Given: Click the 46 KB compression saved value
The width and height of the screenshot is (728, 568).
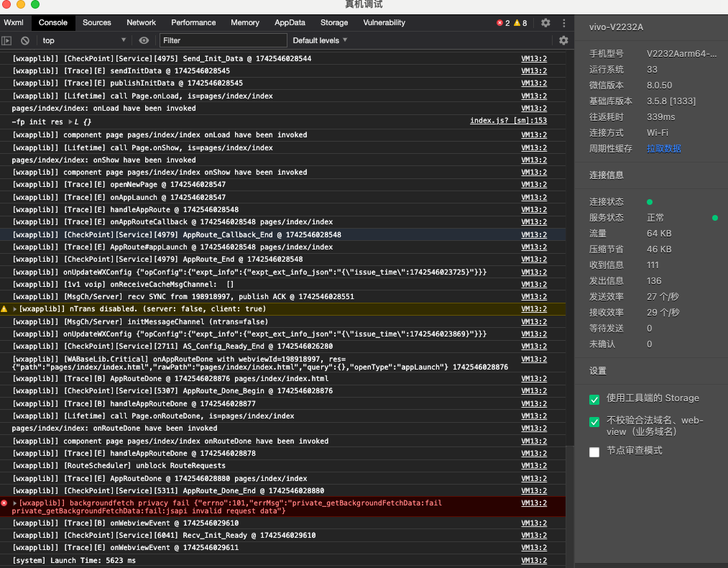Looking at the screenshot, I should coord(659,249).
